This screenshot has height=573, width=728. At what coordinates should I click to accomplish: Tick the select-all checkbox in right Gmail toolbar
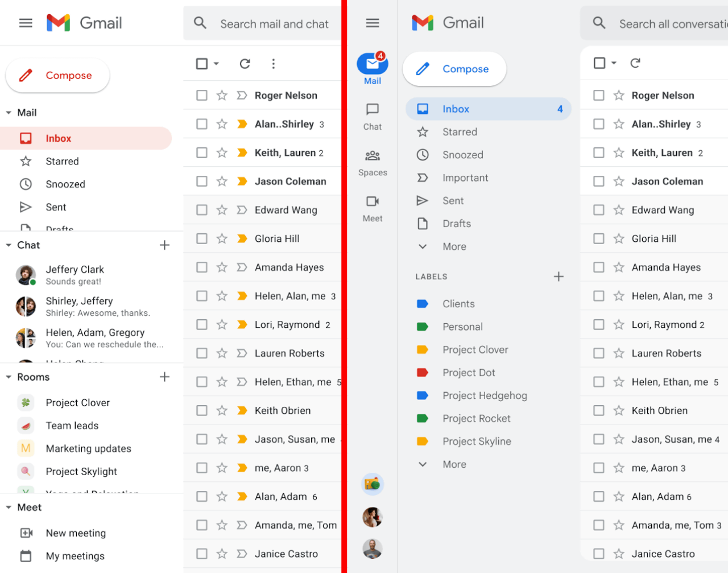pos(599,63)
